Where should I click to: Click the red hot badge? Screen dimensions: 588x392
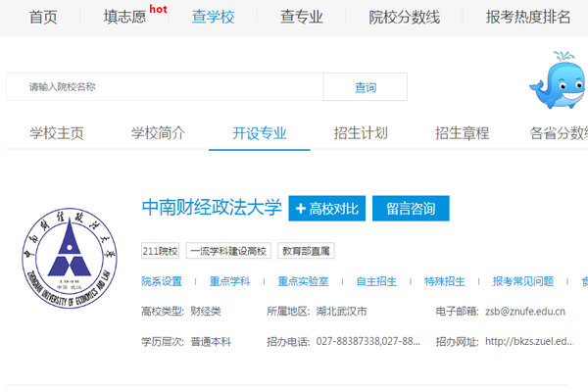point(158,9)
